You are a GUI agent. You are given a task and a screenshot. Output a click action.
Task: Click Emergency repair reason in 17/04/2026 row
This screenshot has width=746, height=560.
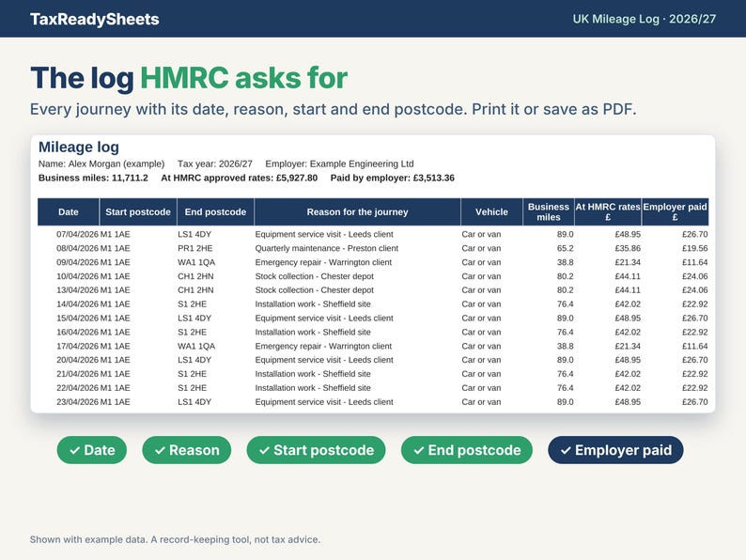point(323,346)
